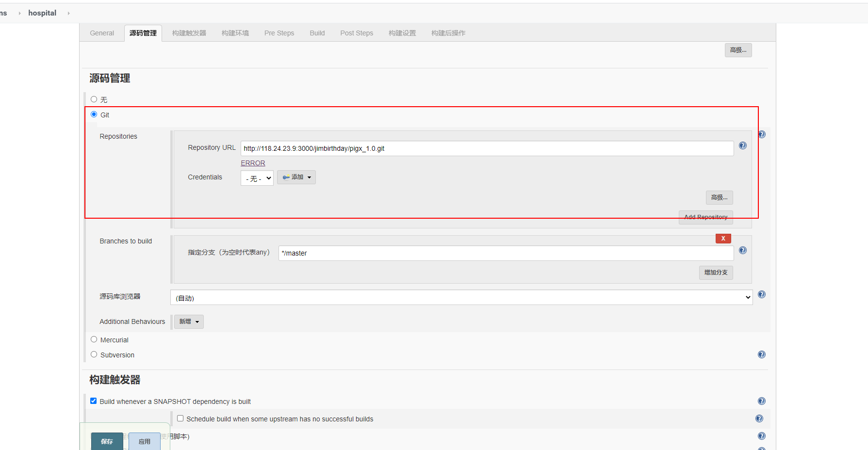Click the Repositories label
Image resolution: width=868 pixels, height=450 pixels.
118,136
